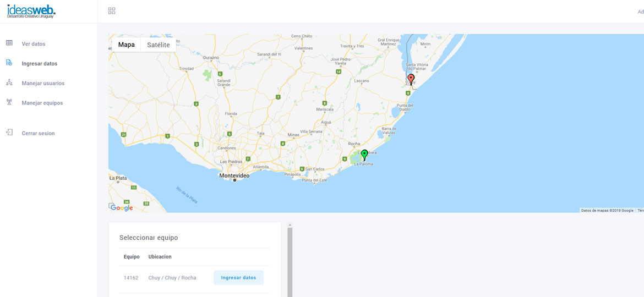Open the Manejar equipos menu label

[x=42, y=103]
